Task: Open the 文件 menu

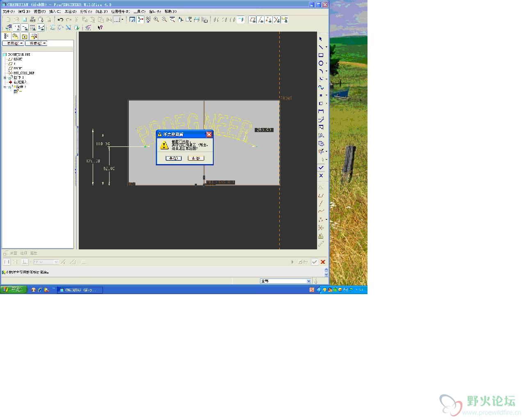Action: pos(8,11)
